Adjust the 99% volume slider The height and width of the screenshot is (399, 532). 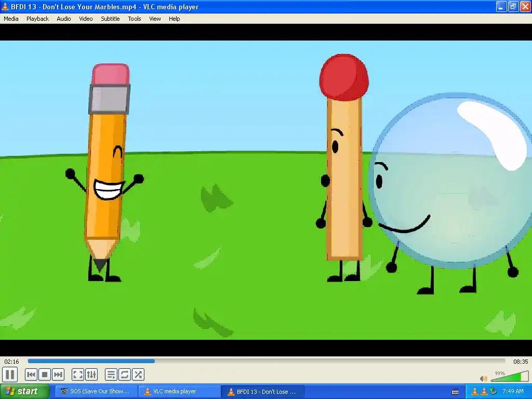pyautogui.click(x=509, y=377)
